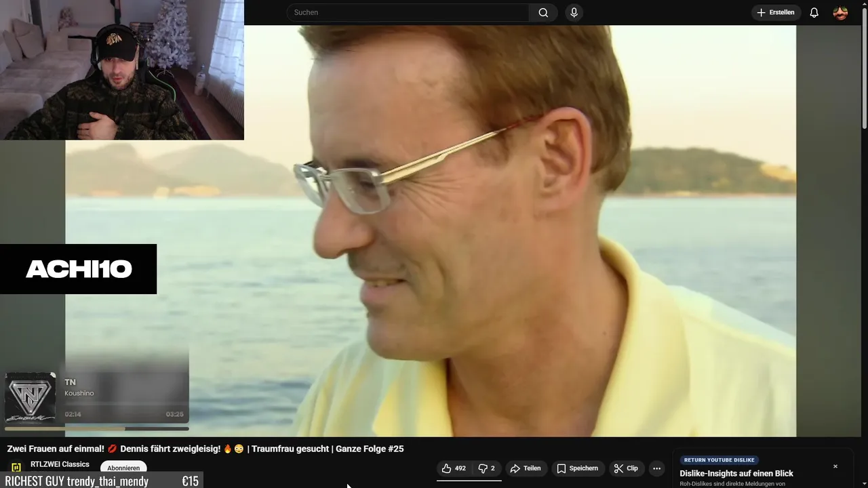The image size is (868, 488).
Task: Click the page vertical scrollbar
Action: (x=864, y=68)
